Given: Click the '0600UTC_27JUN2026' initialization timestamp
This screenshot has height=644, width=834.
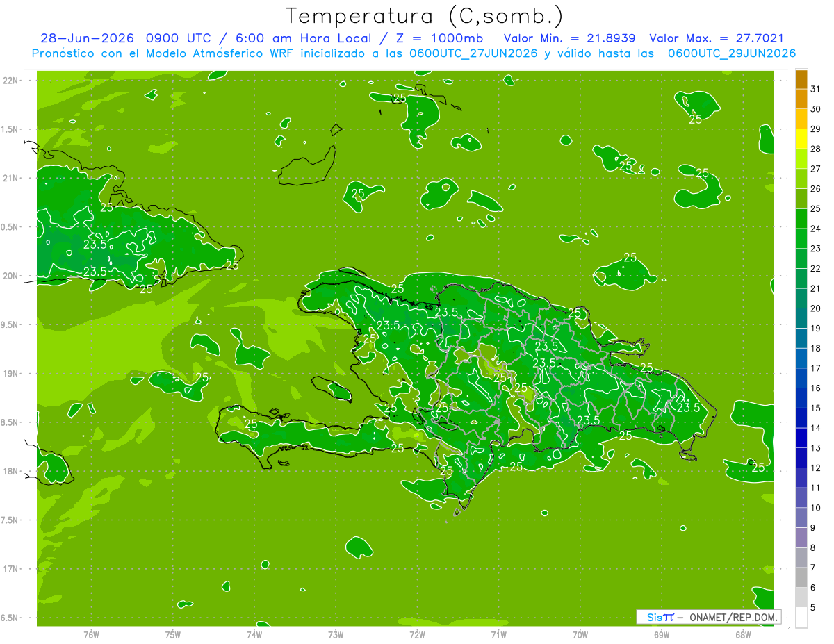Looking at the screenshot, I should (473, 53).
